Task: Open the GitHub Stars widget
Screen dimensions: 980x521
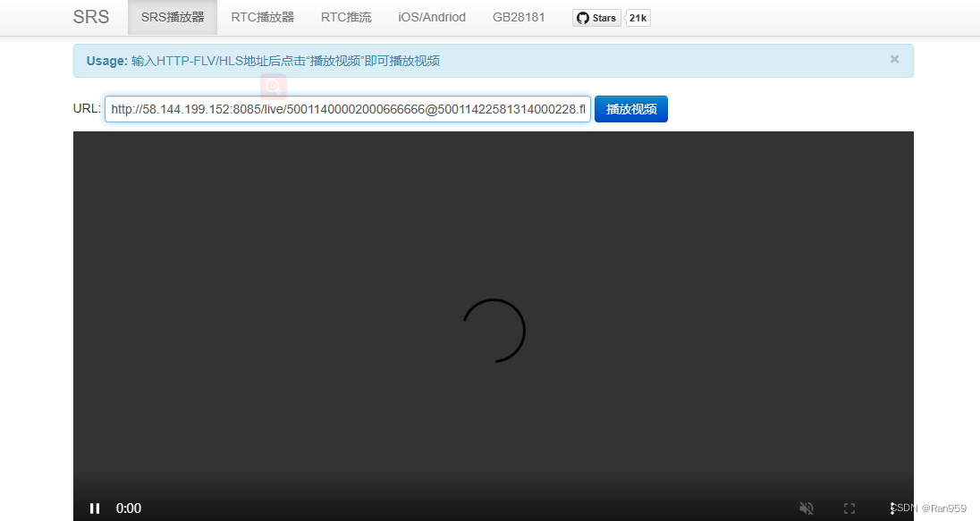Action: [x=596, y=17]
